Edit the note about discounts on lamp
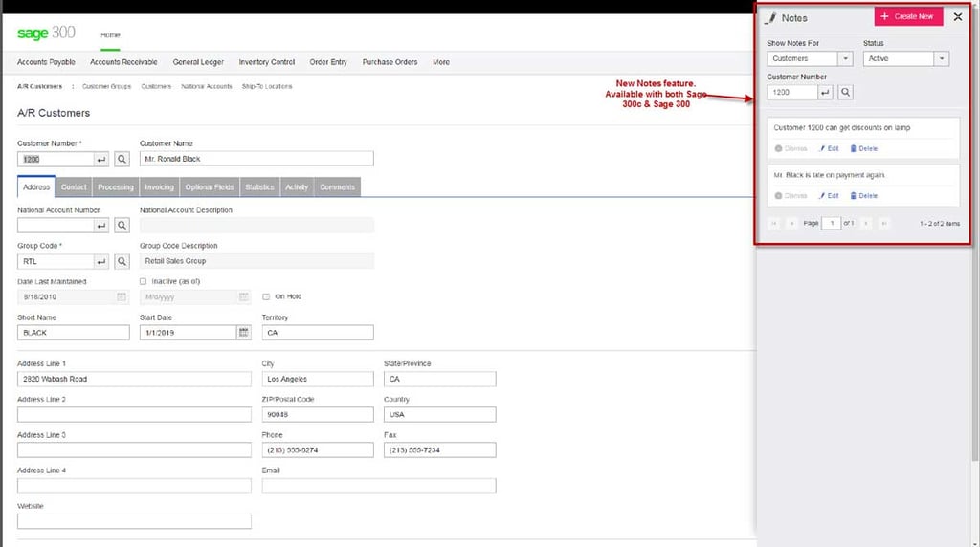Viewport: 980px width, 547px height. pos(830,148)
